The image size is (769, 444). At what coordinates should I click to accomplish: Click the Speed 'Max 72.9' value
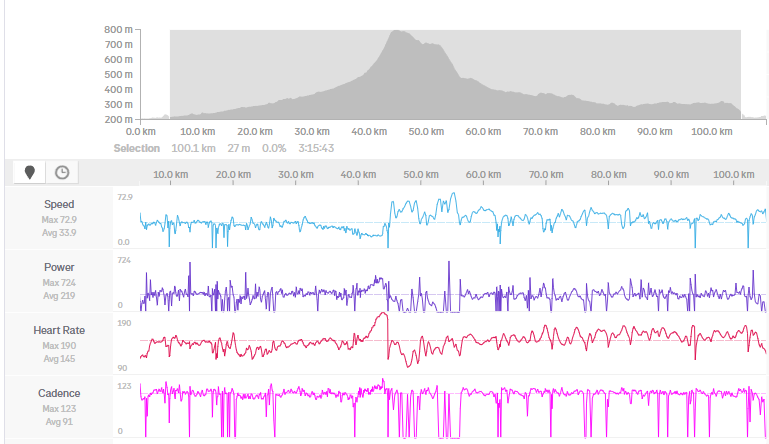(59, 219)
